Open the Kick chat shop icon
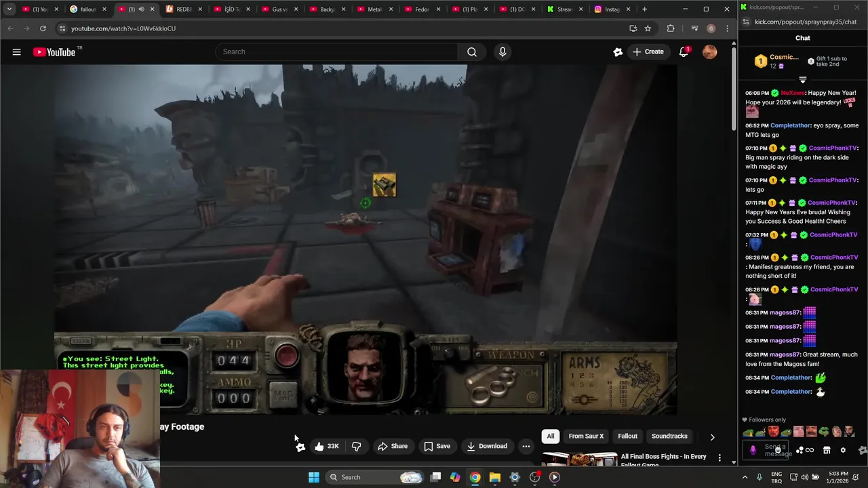The width and height of the screenshot is (868, 488). pyautogui.click(x=827, y=450)
